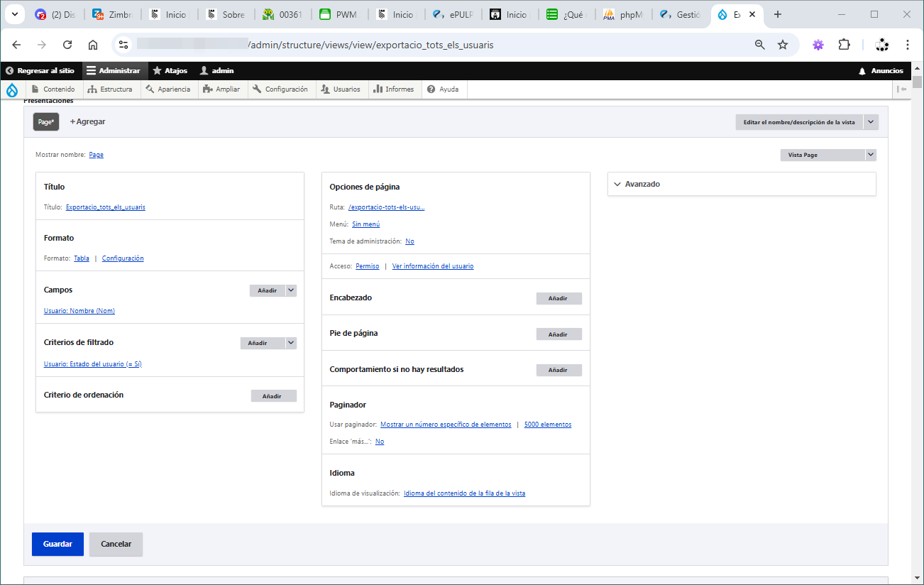Click Editar el nombre/descripción de la vista
Viewport: 924px width, 585px height.
click(x=799, y=122)
